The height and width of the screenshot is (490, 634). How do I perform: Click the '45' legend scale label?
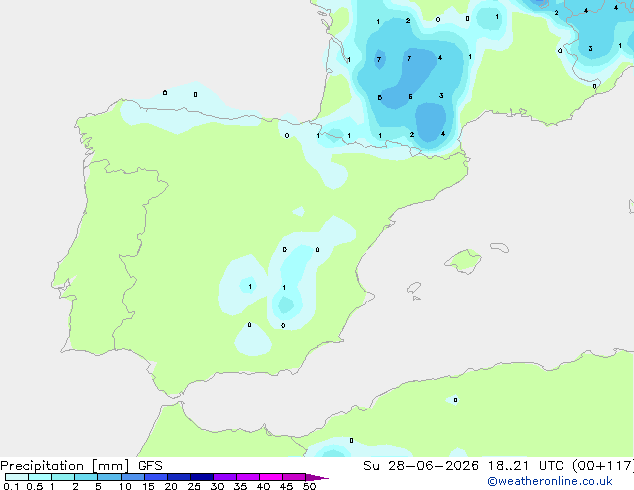[286, 486]
